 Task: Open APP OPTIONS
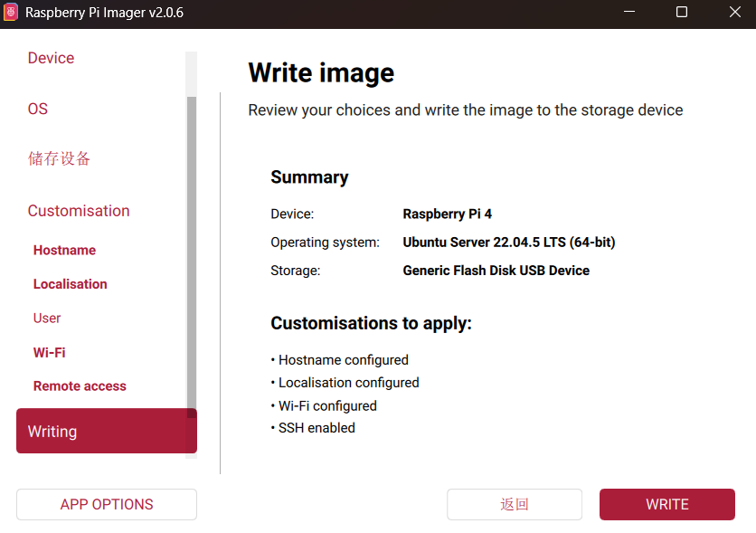(x=107, y=505)
